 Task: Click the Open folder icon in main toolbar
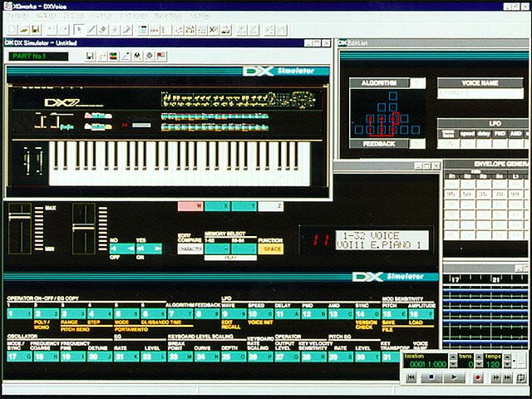(x=24, y=30)
